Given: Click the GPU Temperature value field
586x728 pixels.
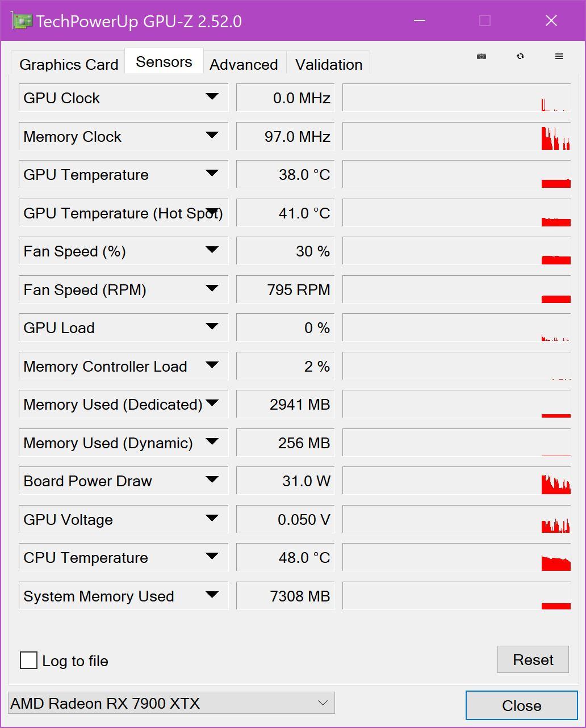Looking at the screenshot, I should (x=285, y=175).
